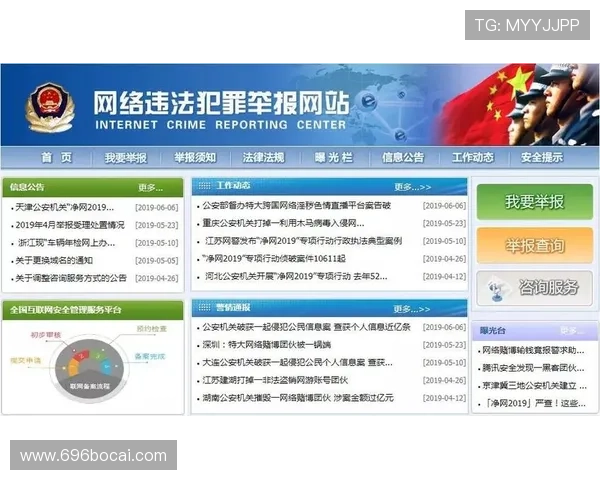Open 安全提示 navigation item
The width and height of the screenshot is (600, 480).
click(x=542, y=157)
